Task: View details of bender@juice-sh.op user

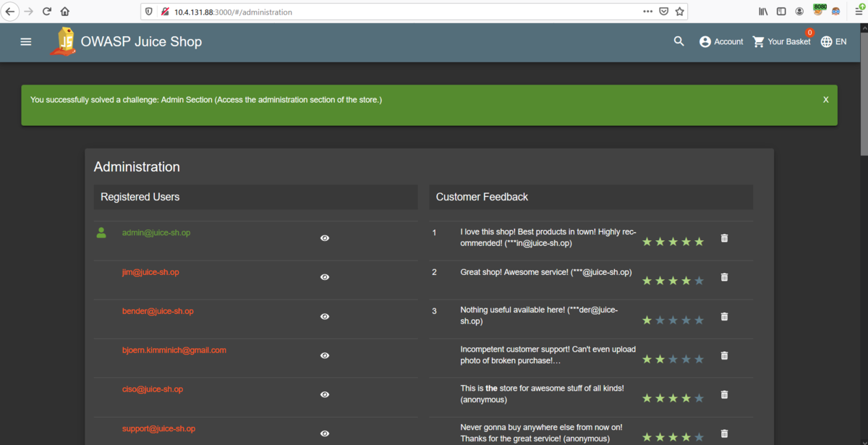Action: click(x=325, y=316)
